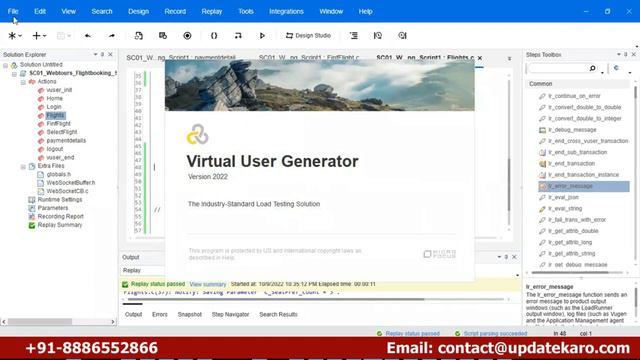Click the Redo arrow in the toolbar
The image size is (640, 360).
point(111,36)
